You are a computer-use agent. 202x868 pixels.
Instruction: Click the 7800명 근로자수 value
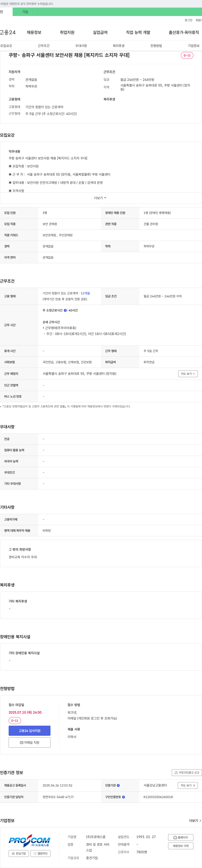(142, 852)
